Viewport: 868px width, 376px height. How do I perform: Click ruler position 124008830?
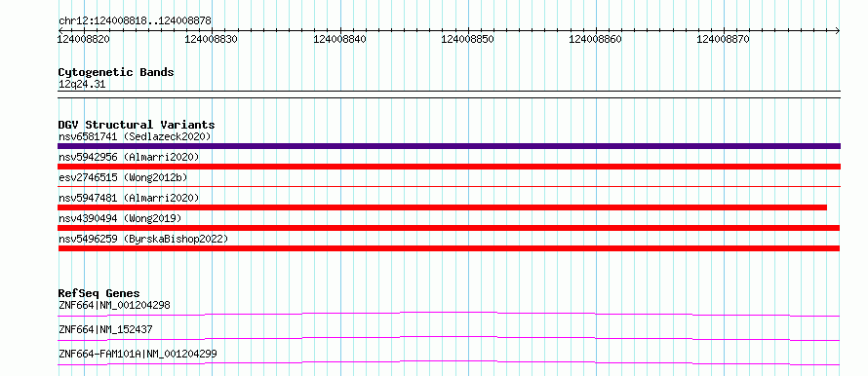point(212,40)
